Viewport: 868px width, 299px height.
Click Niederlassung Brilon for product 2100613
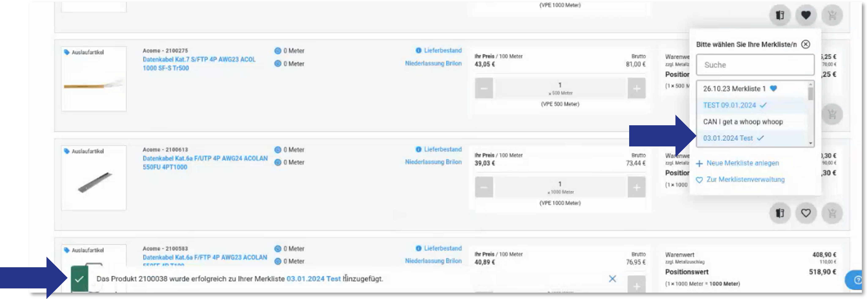point(433,162)
